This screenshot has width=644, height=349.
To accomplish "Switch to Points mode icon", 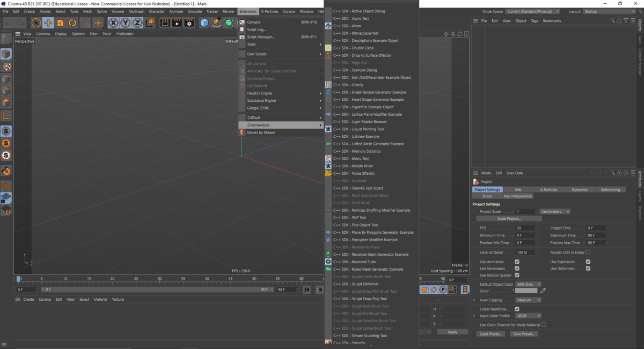I will [6, 79].
